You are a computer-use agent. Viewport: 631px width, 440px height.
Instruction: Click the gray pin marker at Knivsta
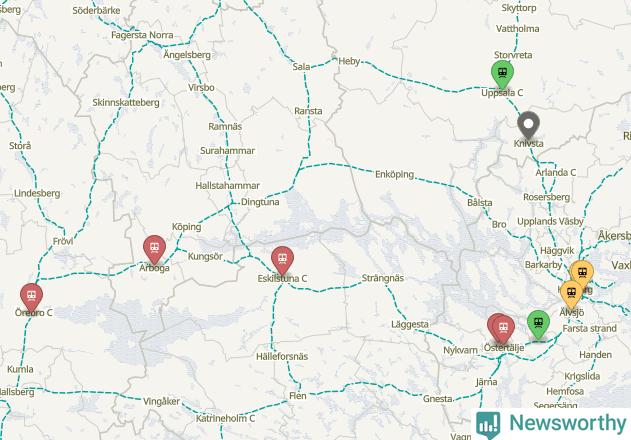(528, 126)
